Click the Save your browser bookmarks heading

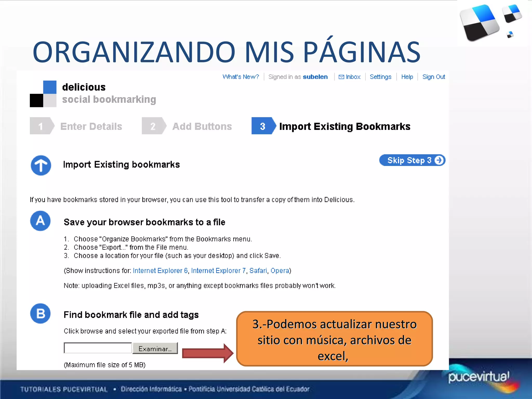coord(144,222)
